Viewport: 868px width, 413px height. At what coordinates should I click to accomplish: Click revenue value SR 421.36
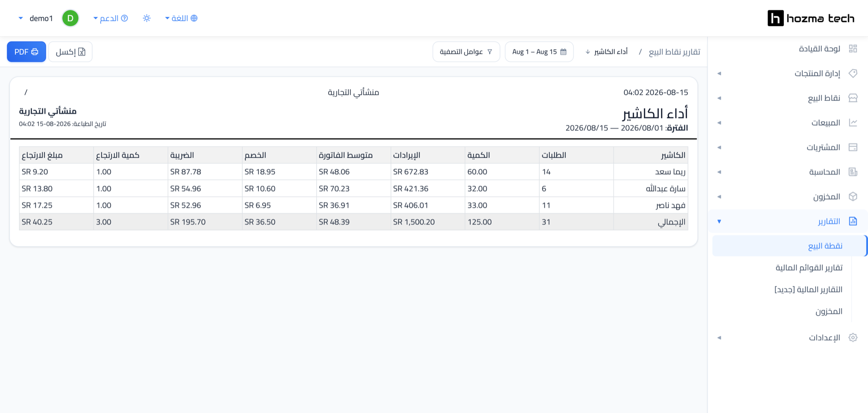click(410, 188)
